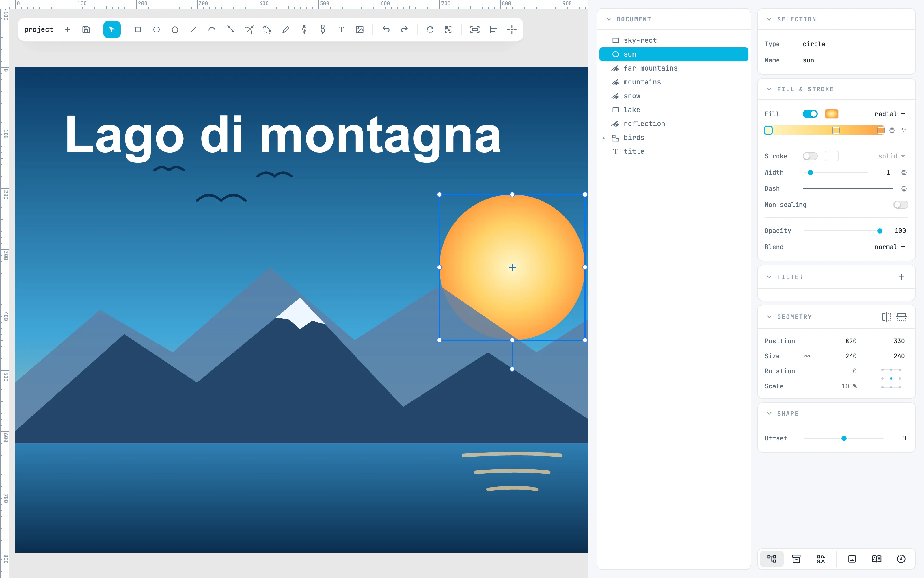The width and height of the screenshot is (924, 578).
Task: Add new project with plus button
Action: (68, 29)
